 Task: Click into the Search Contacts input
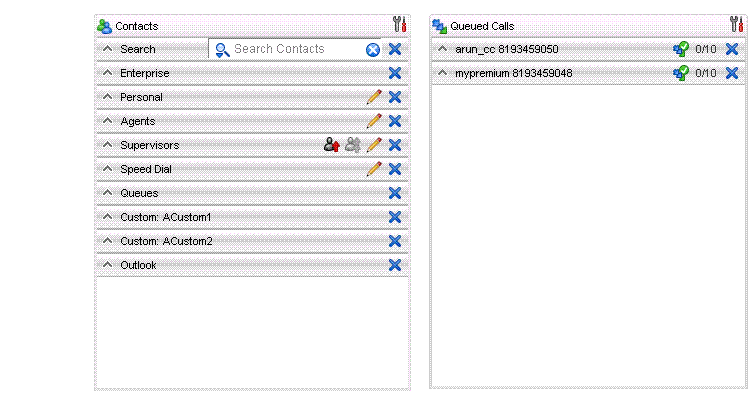point(295,49)
